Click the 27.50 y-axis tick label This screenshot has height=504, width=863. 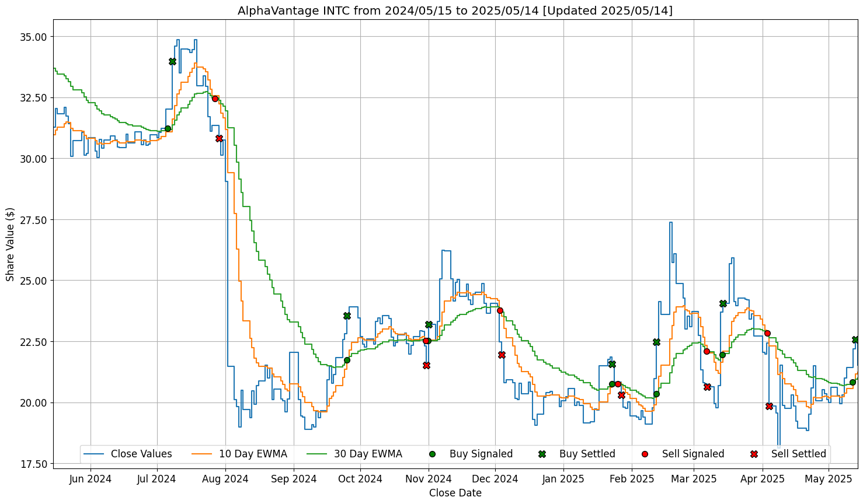(x=35, y=219)
